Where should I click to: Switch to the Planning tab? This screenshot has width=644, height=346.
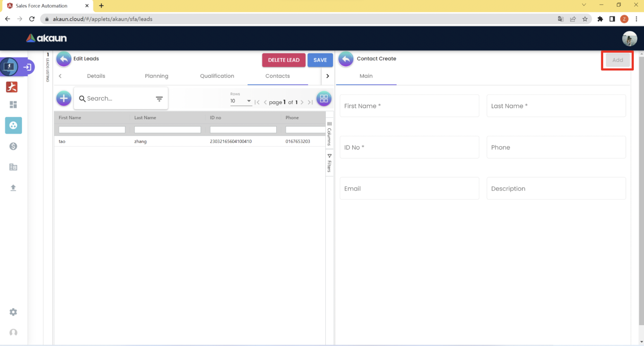156,76
